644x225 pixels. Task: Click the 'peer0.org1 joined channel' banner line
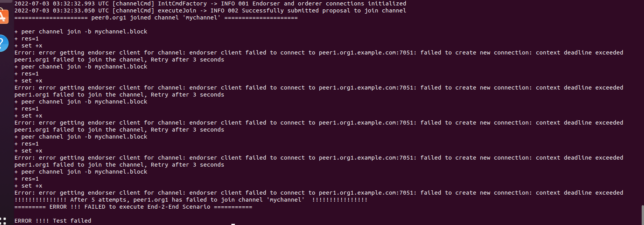[156, 18]
